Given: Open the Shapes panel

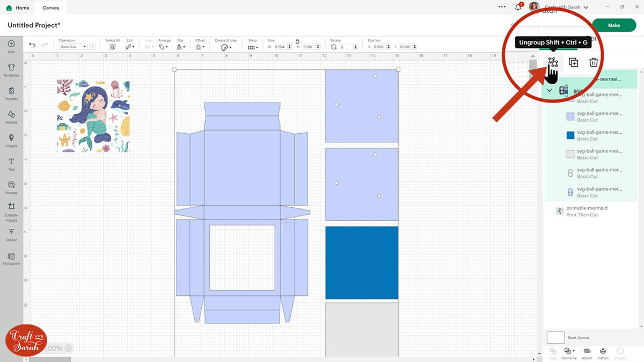Looking at the screenshot, I should tap(11, 117).
